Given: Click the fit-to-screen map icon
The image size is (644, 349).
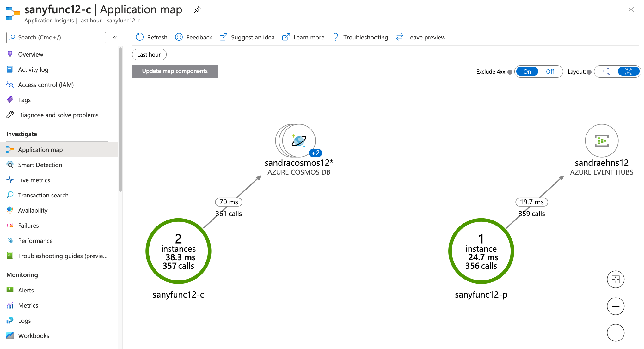Looking at the screenshot, I should click(615, 279).
